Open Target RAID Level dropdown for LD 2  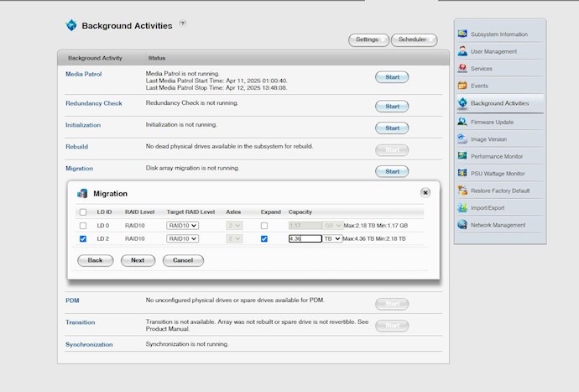click(x=182, y=238)
